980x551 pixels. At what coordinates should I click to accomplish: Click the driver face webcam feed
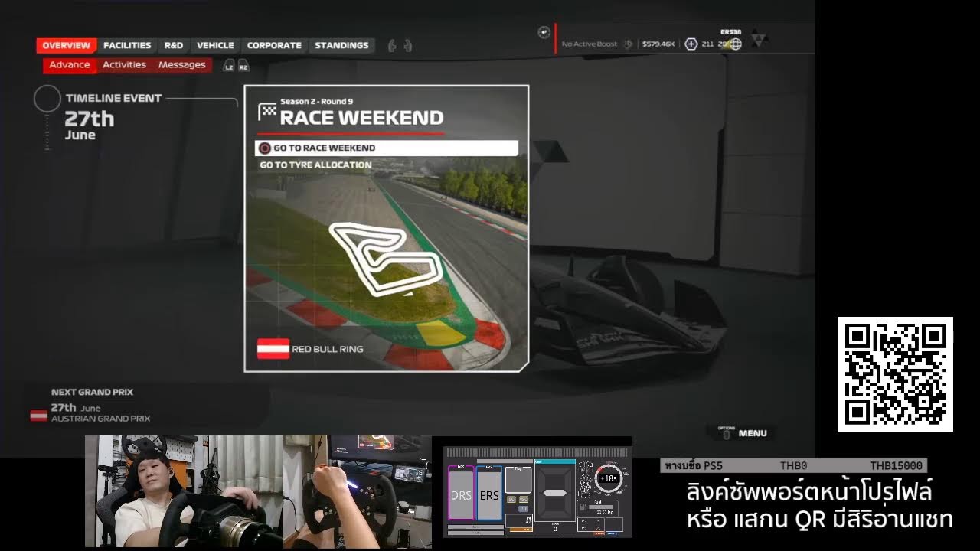point(184,491)
